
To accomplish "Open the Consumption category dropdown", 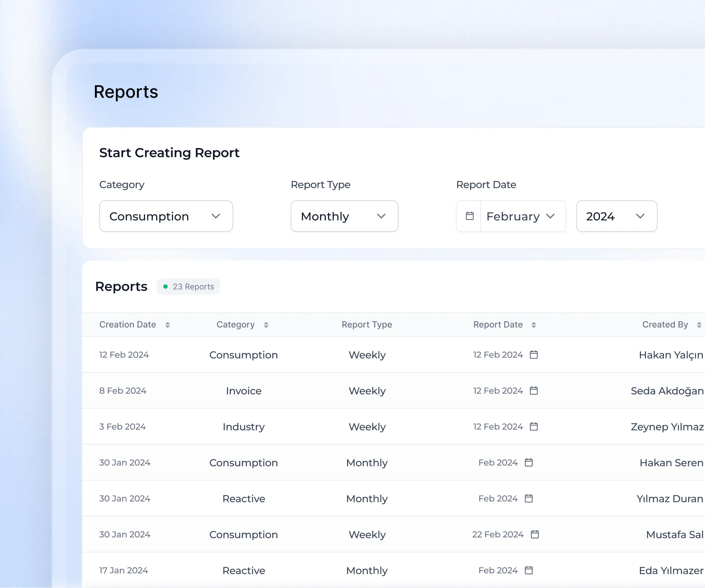I will click(166, 216).
